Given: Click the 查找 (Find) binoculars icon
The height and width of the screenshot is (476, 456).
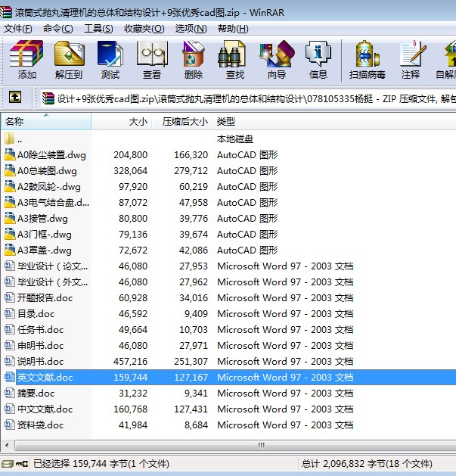Looking at the screenshot, I should point(232,54).
